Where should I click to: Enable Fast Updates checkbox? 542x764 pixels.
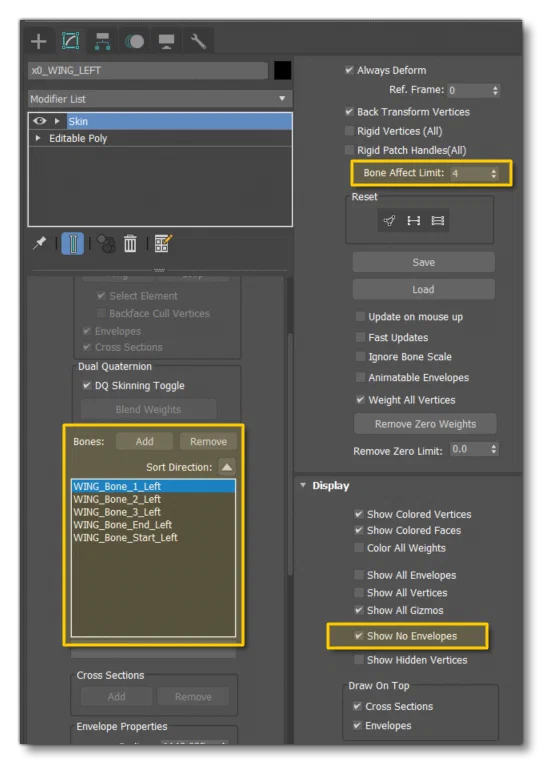(x=360, y=337)
